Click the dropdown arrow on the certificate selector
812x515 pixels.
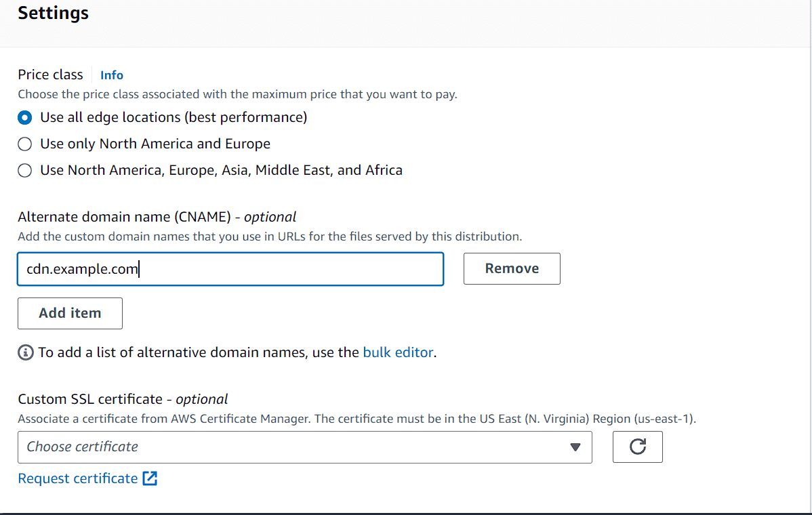(x=575, y=447)
